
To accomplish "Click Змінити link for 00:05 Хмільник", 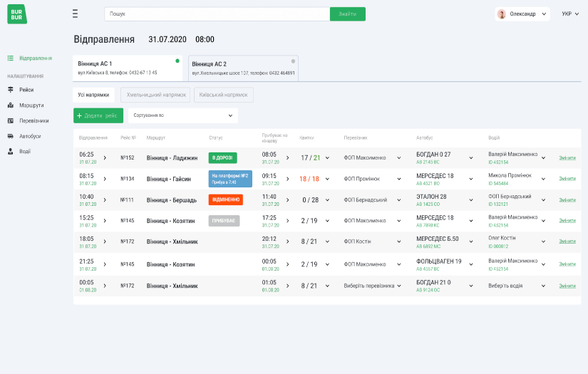I will point(567,286).
